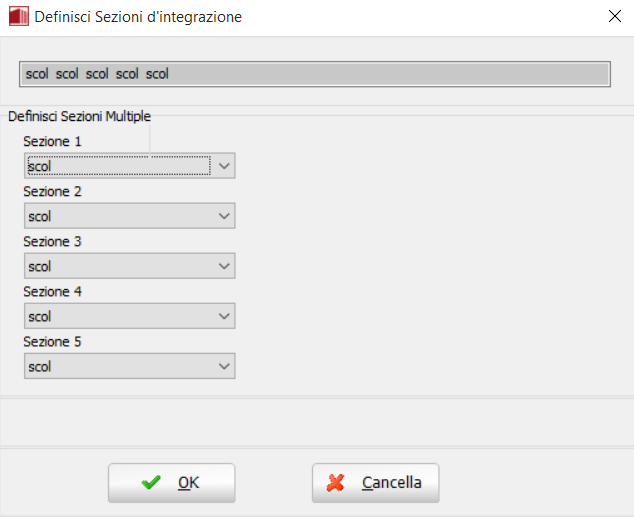
Task: Close the Definisci Sezioni d'integrazione dialog
Action: coord(614,17)
